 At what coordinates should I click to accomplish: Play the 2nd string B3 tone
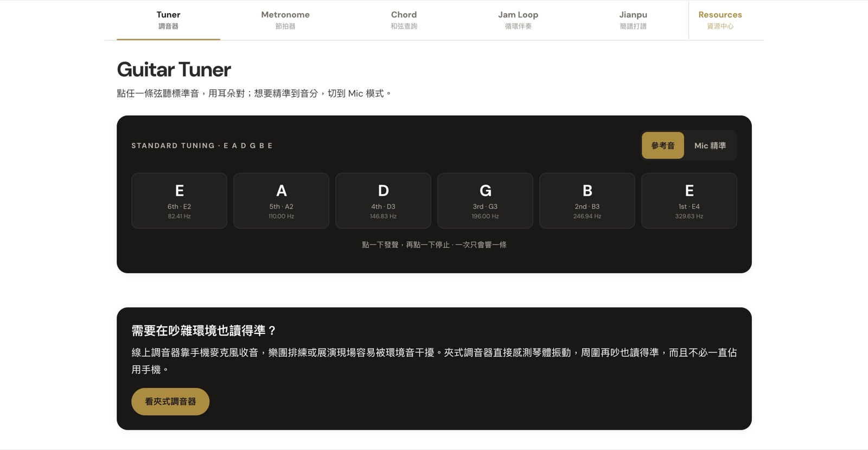pos(587,201)
